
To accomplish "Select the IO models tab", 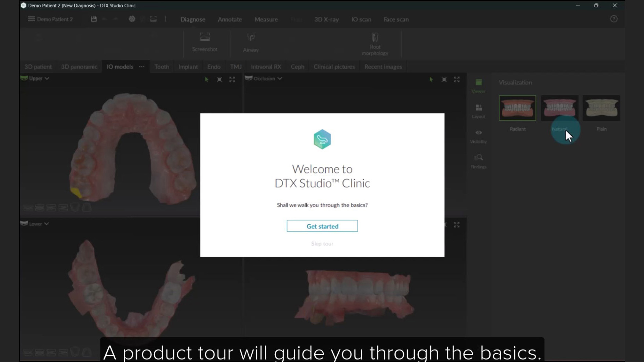I will (x=120, y=67).
